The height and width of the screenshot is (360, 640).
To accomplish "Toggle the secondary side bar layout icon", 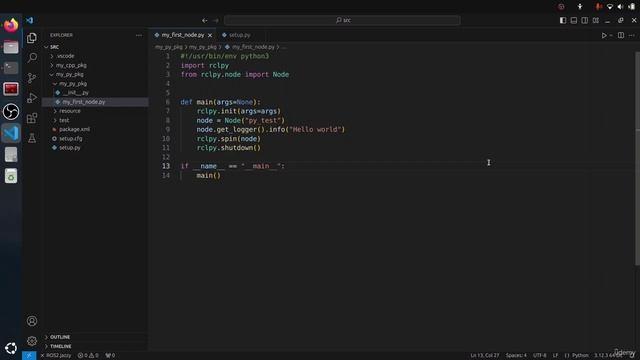I will [584, 20].
